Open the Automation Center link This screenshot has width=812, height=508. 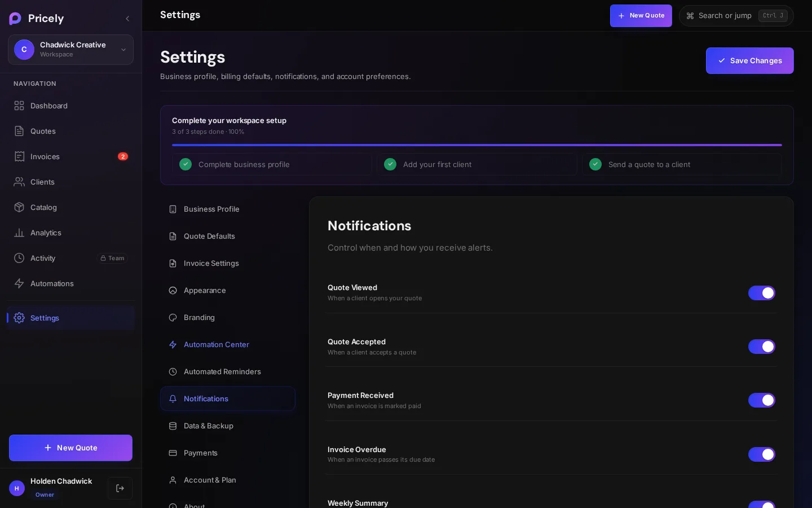pyautogui.click(x=228, y=344)
